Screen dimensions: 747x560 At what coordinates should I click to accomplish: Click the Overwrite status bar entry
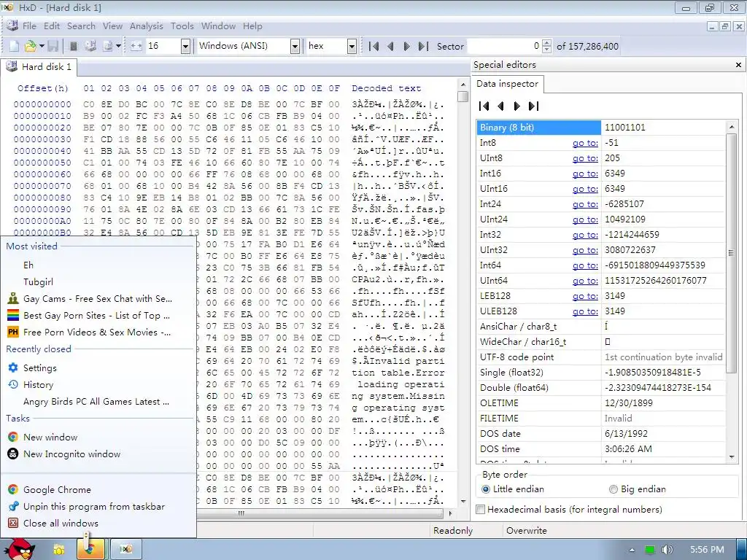527,531
